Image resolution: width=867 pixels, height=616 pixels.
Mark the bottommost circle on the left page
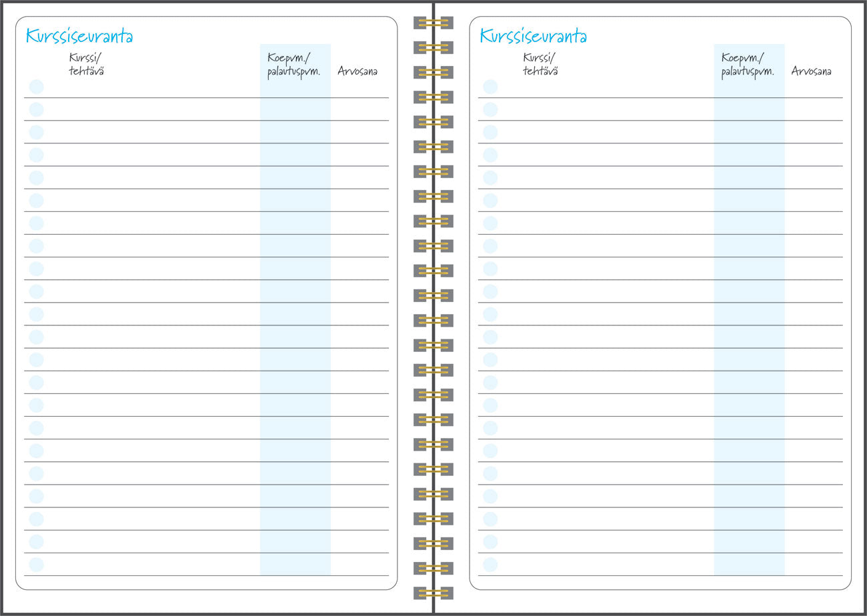(x=36, y=565)
